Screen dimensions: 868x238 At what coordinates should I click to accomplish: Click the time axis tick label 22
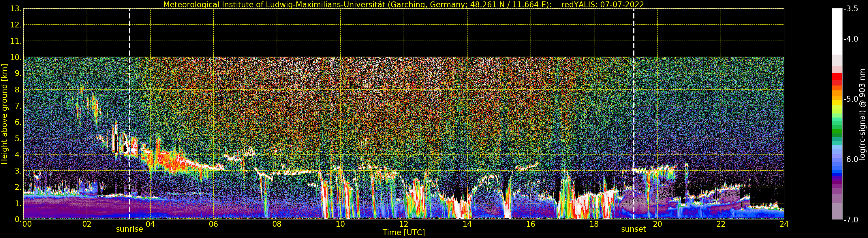point(721,224)
